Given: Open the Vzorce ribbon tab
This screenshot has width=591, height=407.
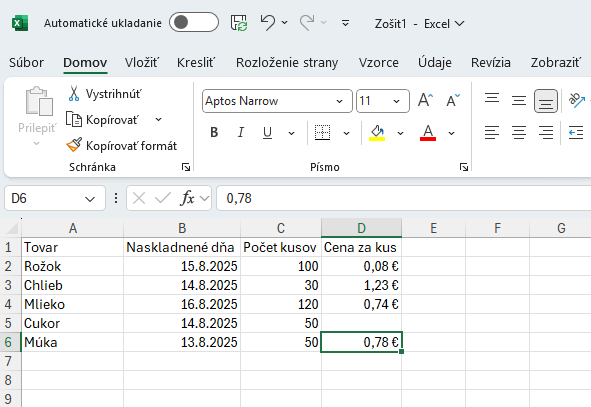Looking at the screenshot, I should tap(378, 62).
